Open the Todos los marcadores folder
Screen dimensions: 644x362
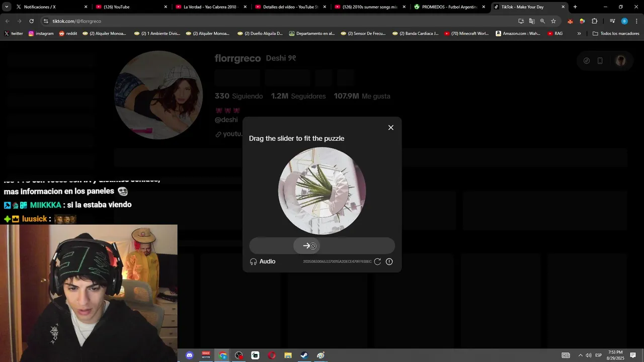[x=616, y=34]
